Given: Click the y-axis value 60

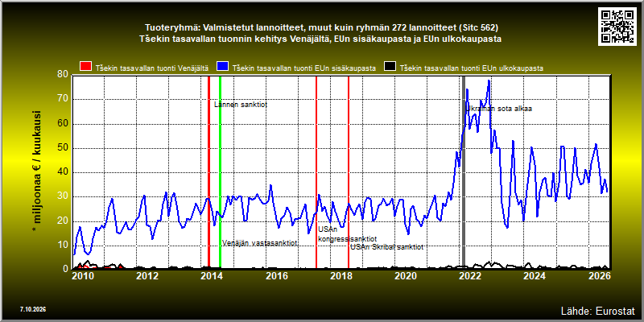Looking at the screenshot, I should (x=63, y=124).
